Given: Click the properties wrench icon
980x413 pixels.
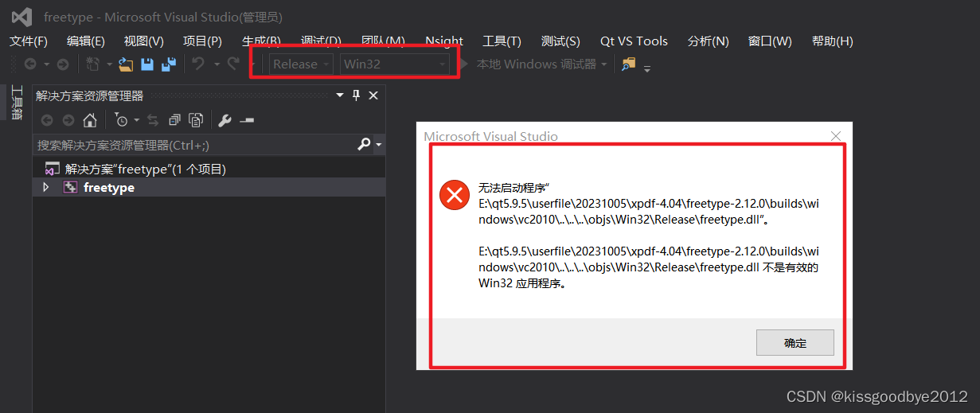Looking at the screenshot, I should click(225, 120).
